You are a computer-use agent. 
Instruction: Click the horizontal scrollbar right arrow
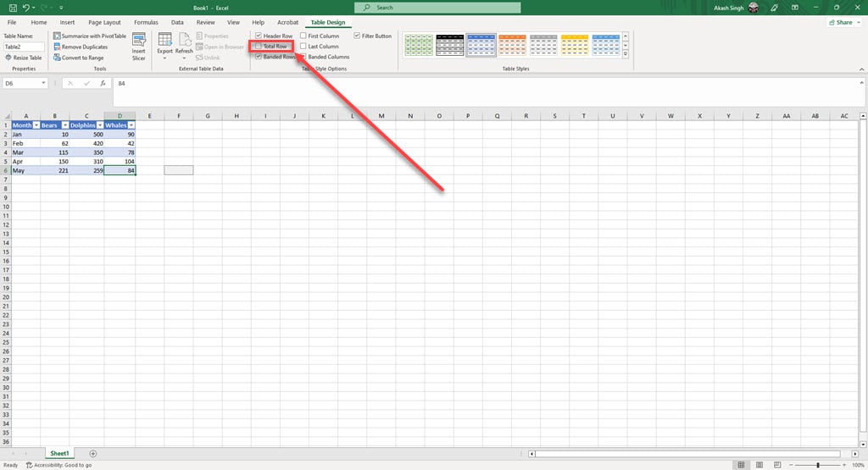pyautogui.click(x=855, y=454)
